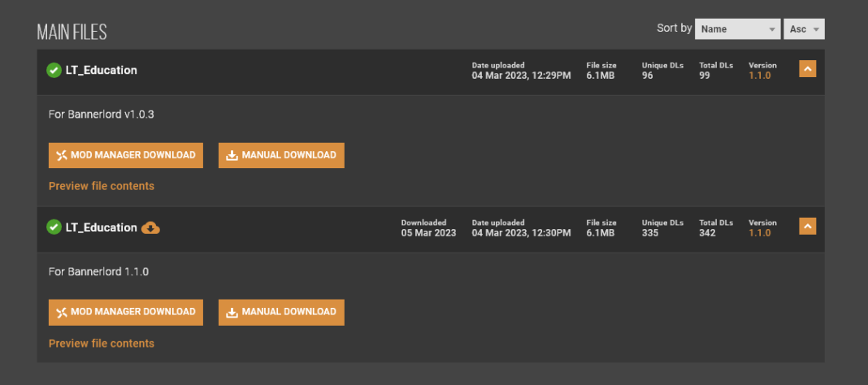Click Mod Manager Download for Bannerlord v1.0.3
868x385 pixels.
(126, 155)
